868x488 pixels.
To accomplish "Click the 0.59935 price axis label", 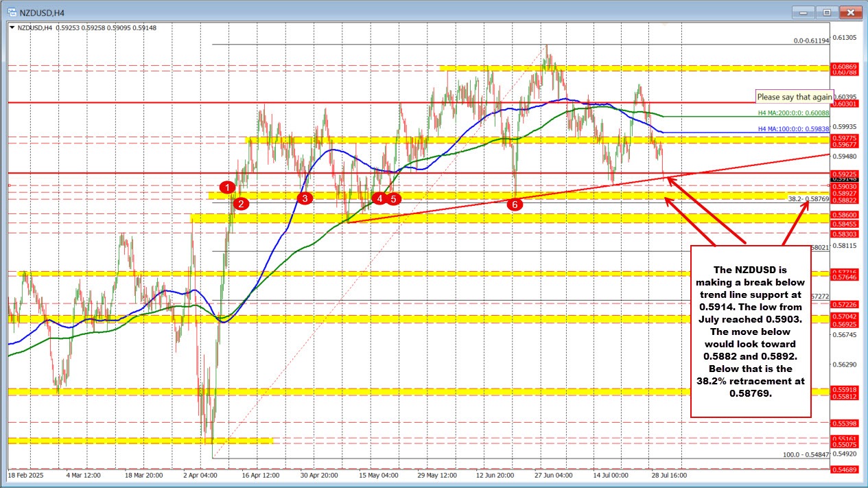I will point(845,127).
